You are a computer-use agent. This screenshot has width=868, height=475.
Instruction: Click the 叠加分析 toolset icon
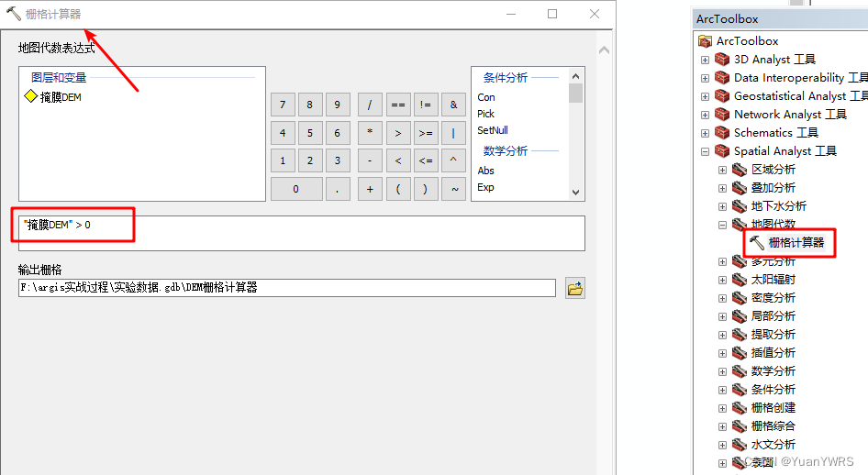tap(740, 187)
